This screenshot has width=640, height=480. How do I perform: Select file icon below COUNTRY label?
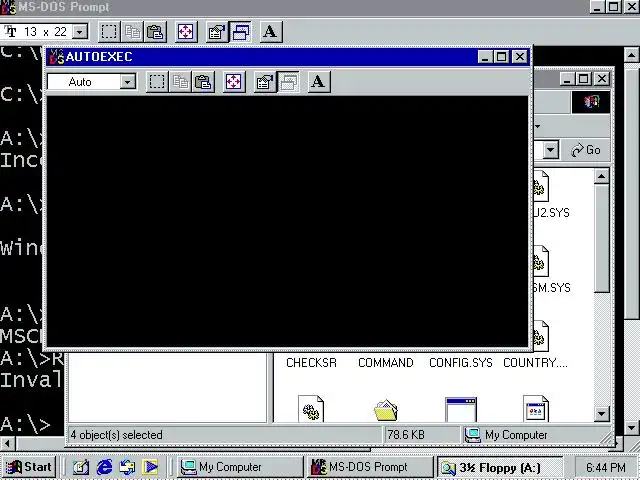click(x=536, y=409)
